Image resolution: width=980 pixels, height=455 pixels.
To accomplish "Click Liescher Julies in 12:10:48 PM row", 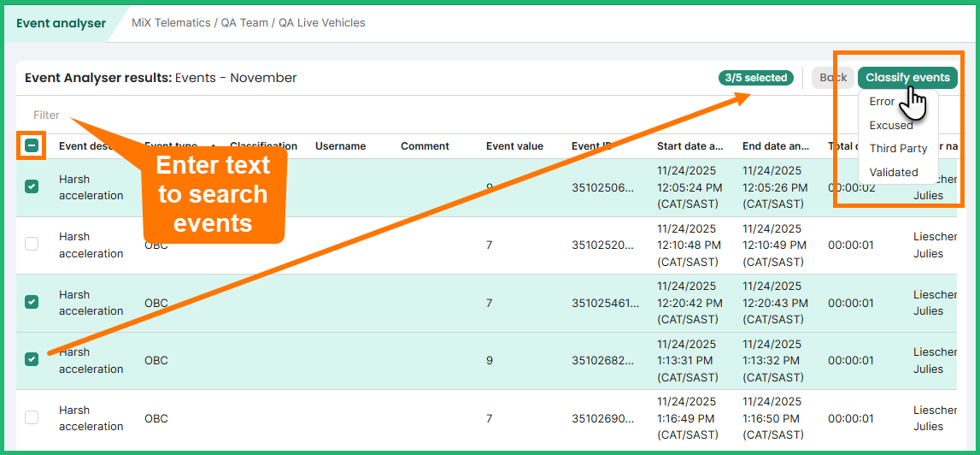I will (935, 245).
